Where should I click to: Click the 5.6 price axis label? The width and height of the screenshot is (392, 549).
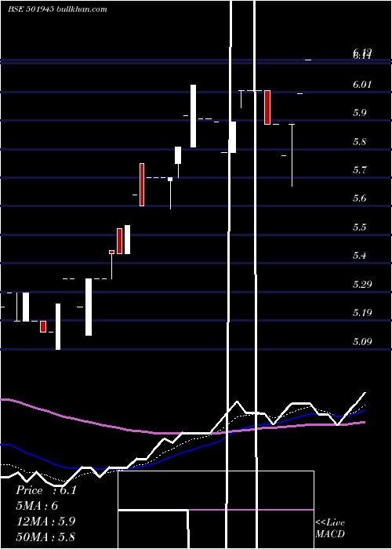pos(360,198)
